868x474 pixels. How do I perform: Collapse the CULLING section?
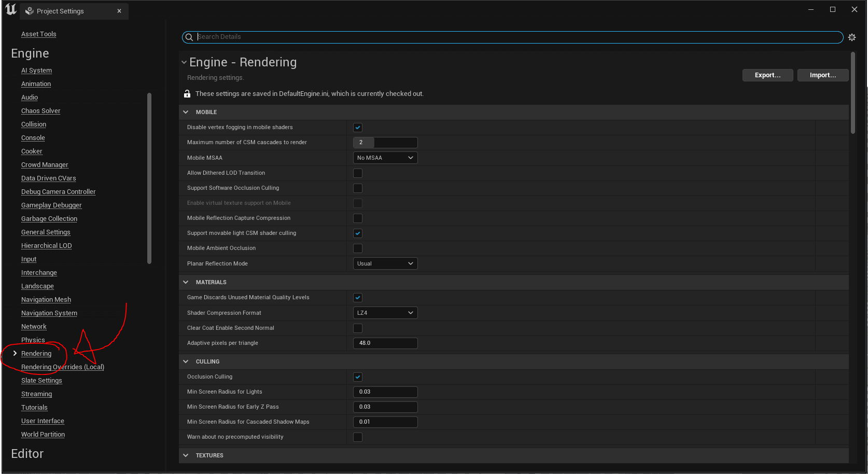click(x=186, y=361)
